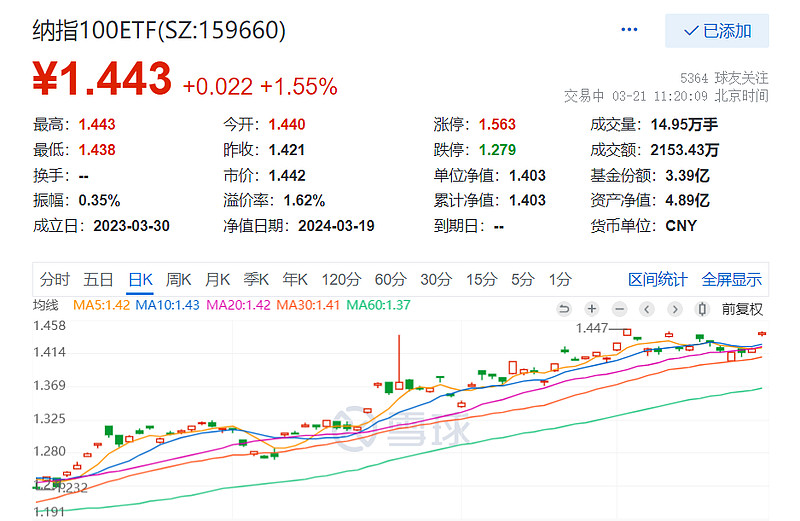Switch to the 120分 chart tab
The width and height of the screenshot is (800, 521).
[341, 280]
